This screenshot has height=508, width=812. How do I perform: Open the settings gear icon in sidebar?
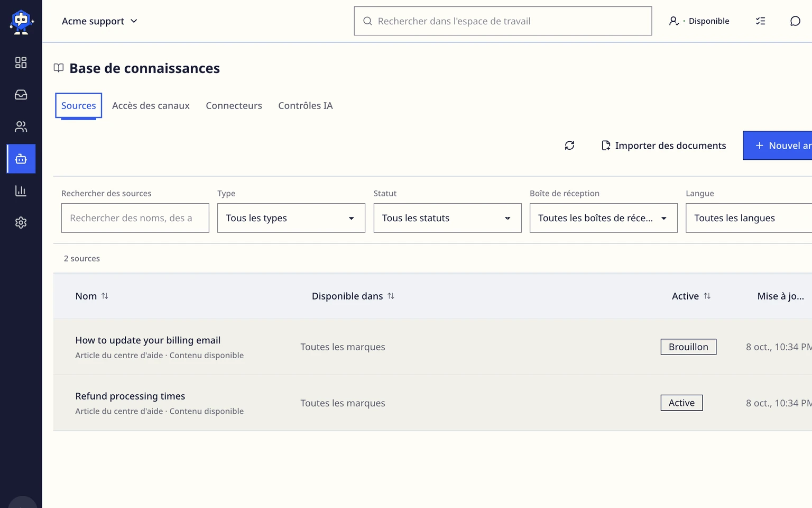point(21,223)
